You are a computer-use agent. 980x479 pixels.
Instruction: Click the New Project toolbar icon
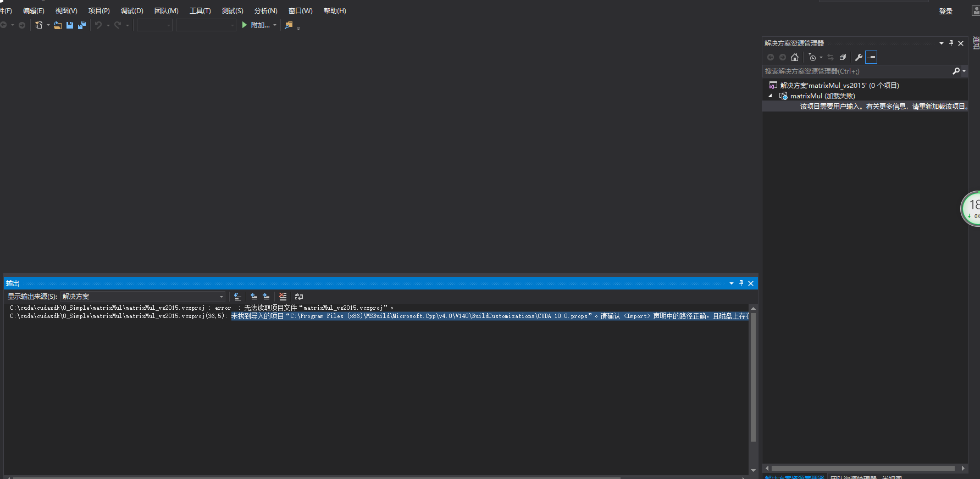[39, 25]
